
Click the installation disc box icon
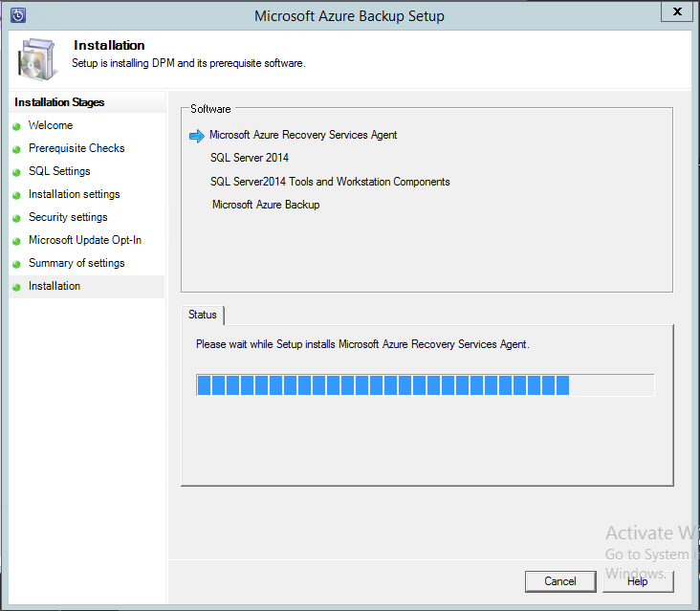36,58
